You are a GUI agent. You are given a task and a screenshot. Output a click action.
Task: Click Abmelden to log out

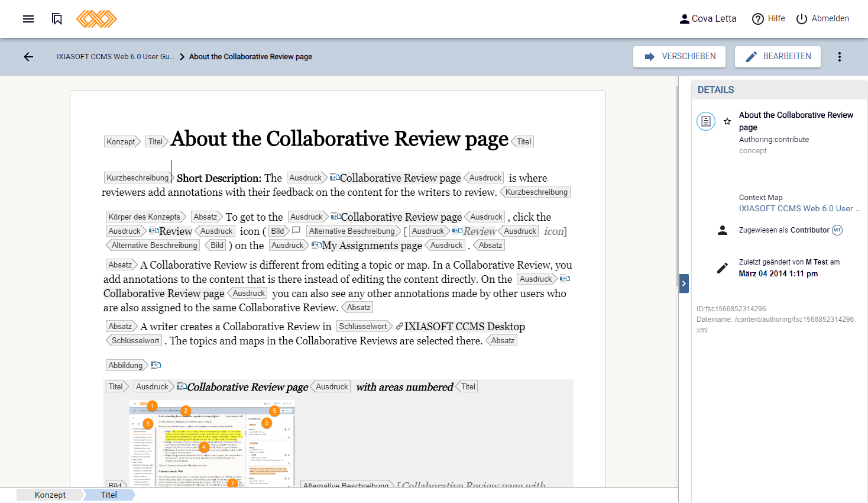pyautogui.click(x=822, y=19)
